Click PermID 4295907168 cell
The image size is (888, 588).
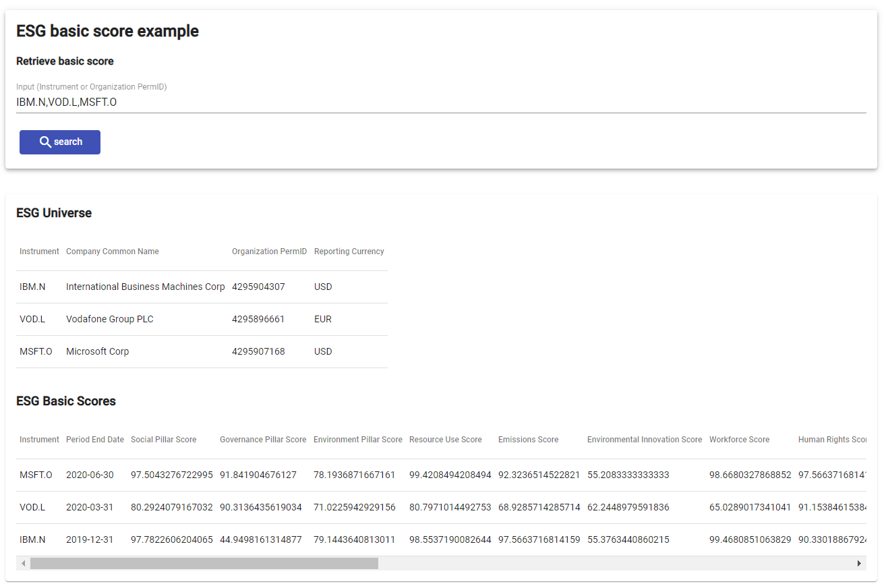click(x=258, y=351)
